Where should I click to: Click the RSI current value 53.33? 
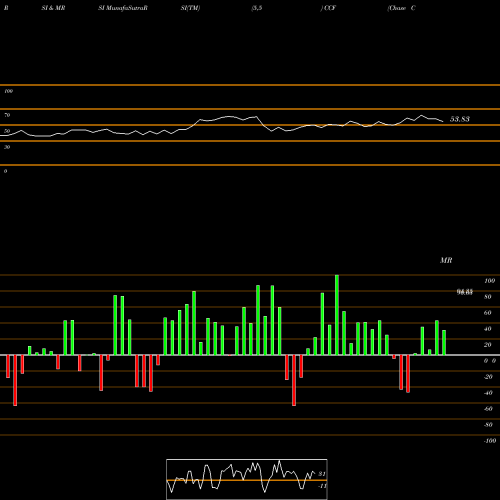point(460,119)
